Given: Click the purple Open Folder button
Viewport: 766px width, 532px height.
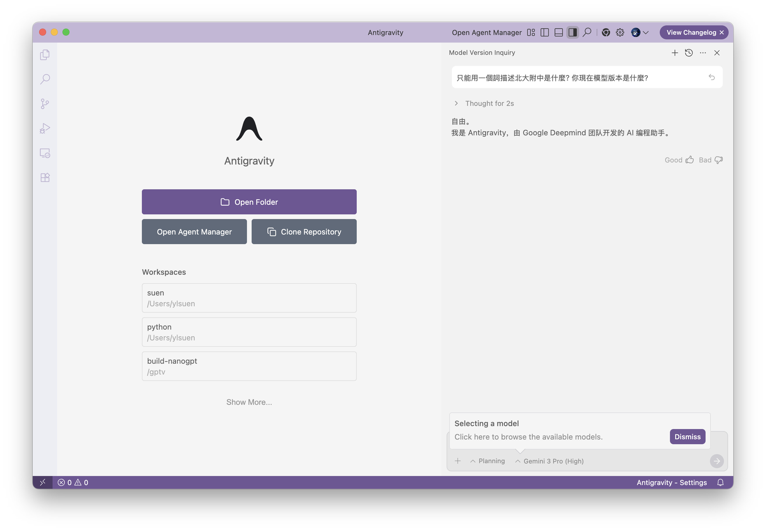Looking at the screenshot, I should click(249, 202).
